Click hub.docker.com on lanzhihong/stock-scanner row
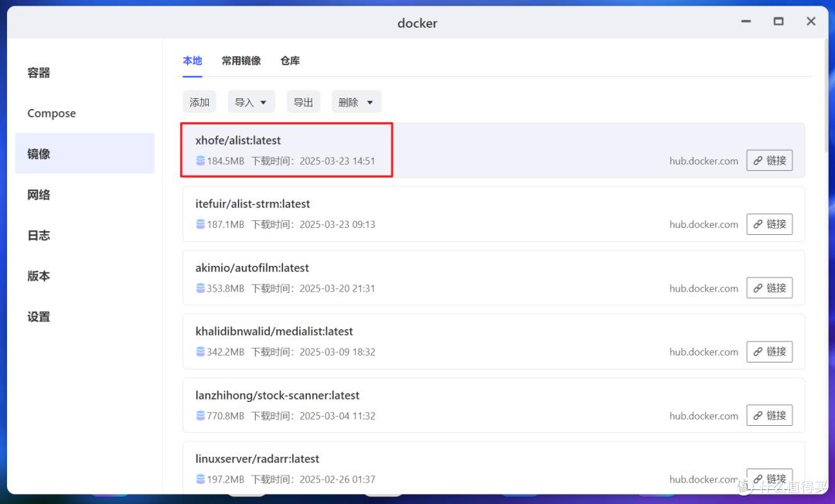The height and width of the screenshot is (504, 835). (704, 416)
